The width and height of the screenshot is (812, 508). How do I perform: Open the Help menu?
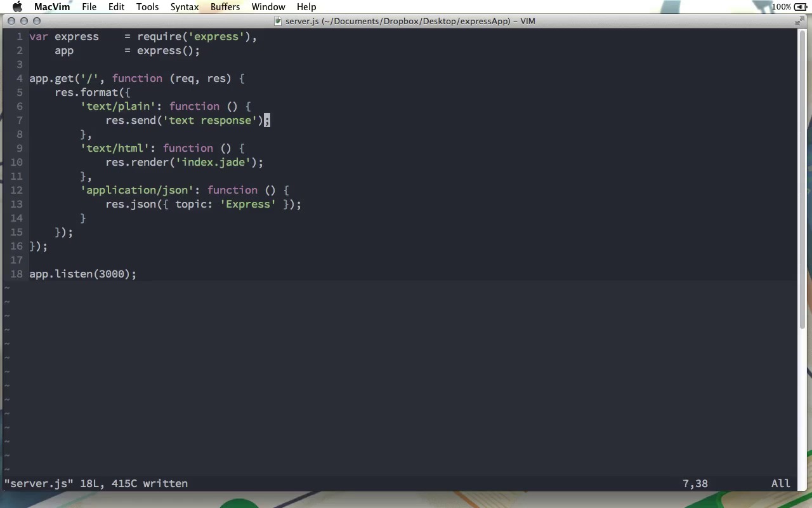[306, 7]
